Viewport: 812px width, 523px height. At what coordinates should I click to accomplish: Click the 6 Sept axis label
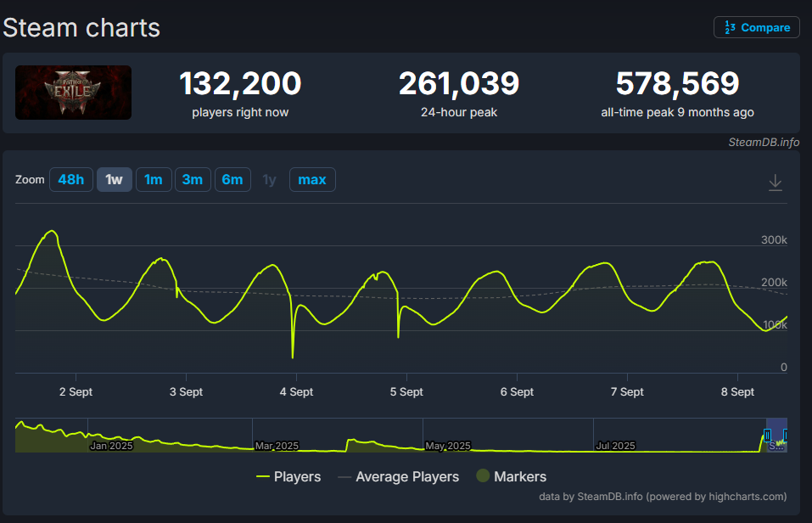point(517,392)
